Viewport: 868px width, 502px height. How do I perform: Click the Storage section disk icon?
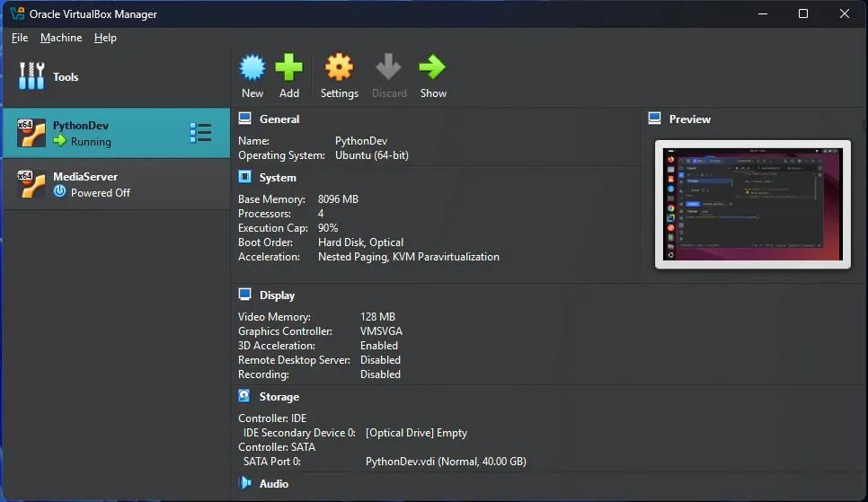click(244, 396)
